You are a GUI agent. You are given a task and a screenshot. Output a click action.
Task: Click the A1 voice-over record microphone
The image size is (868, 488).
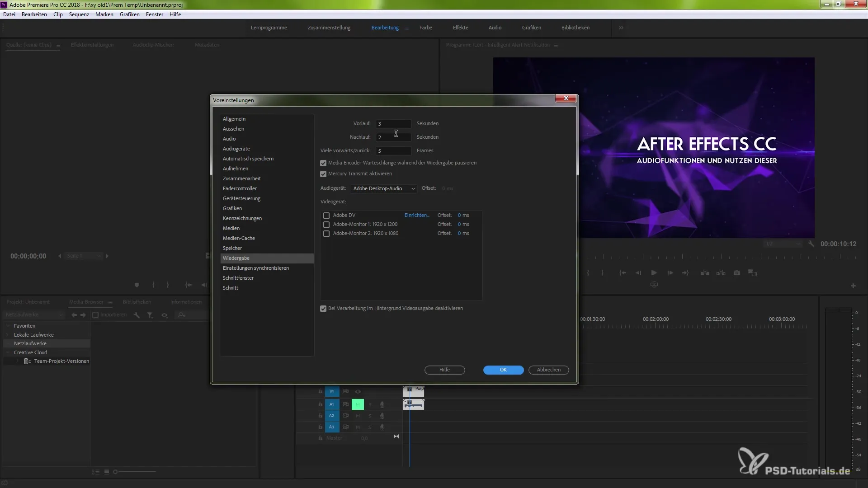(382, 404)
